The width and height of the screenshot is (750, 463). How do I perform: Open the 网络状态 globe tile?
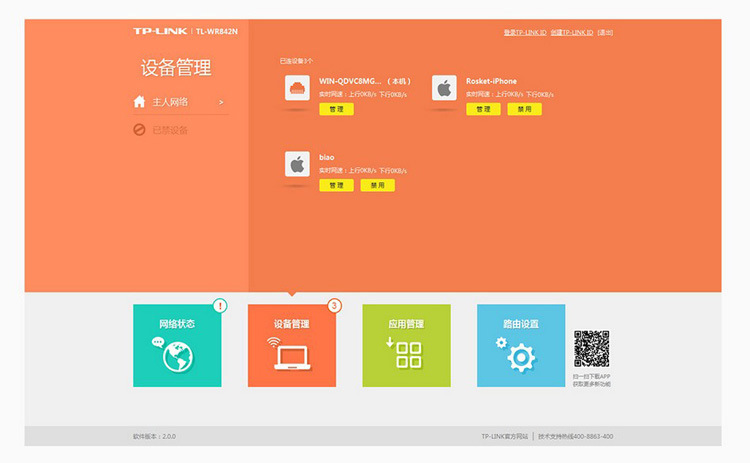177,345
